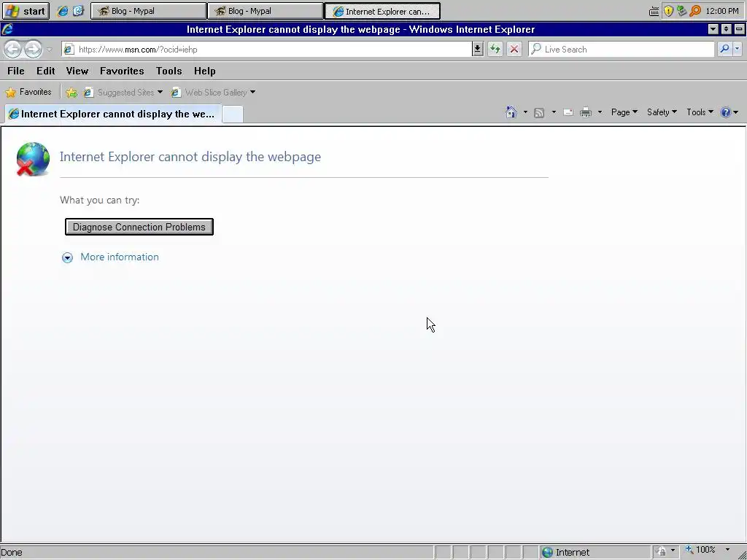Click the Internet Explorer logo in title bar
This screenshot has width=747, height=560.
pyautogui.click(x=7, y=29)
